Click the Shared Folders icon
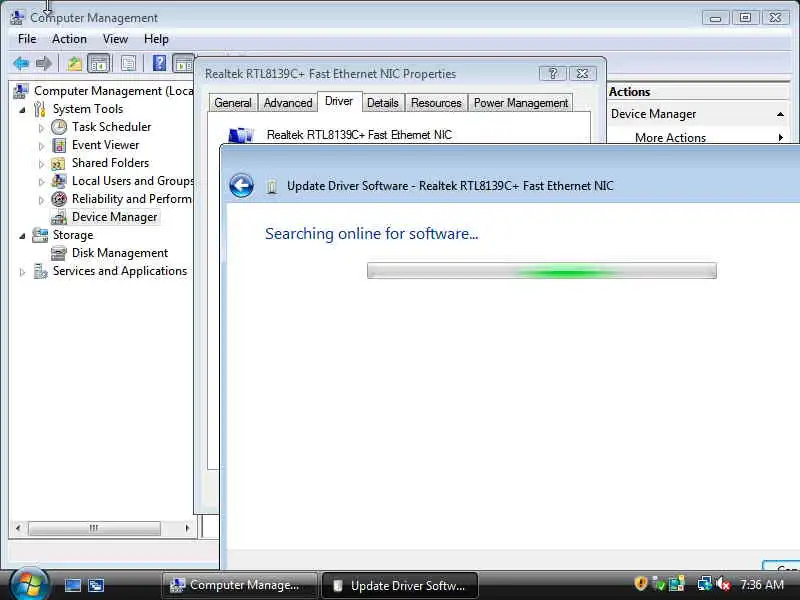Viewport: 800px width, 600px height. pos(58,163)
